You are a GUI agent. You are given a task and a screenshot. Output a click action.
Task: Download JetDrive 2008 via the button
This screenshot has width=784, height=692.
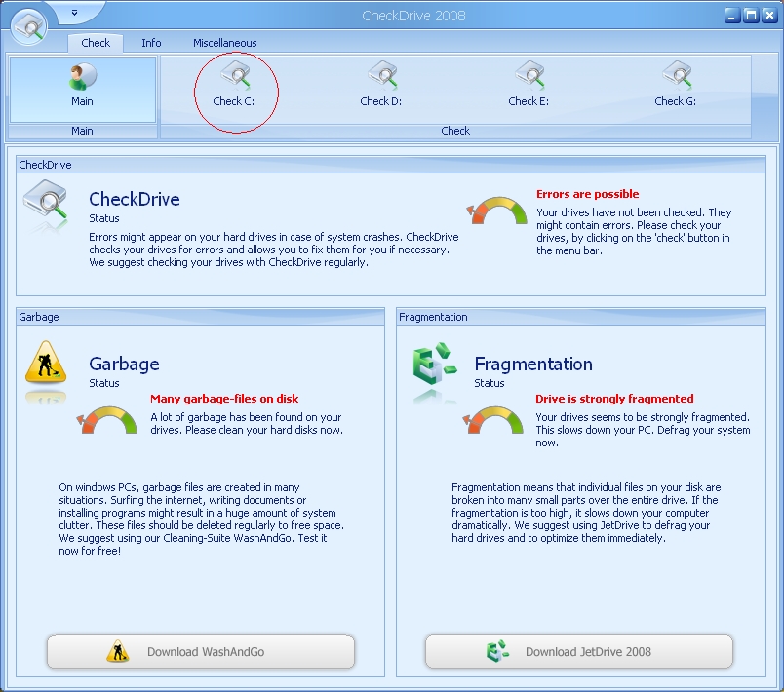579,651
